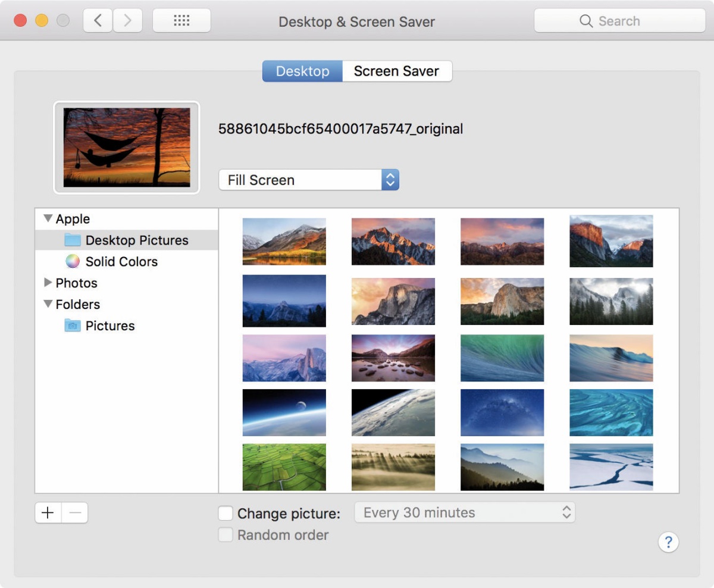Click the current hammock sunset wallpaper preview

pos(127,148)
